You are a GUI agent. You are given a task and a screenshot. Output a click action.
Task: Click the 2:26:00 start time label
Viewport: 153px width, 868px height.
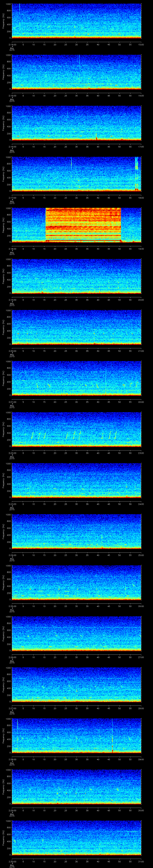(12, 657)
